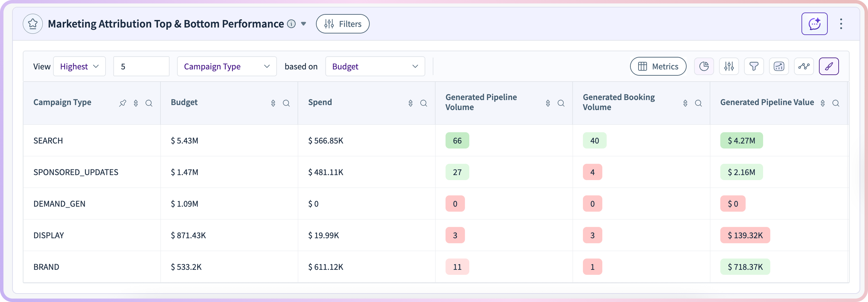Open the Budget based-on dropdown
This screenshot has height=302, width=868.
[375, 67]
